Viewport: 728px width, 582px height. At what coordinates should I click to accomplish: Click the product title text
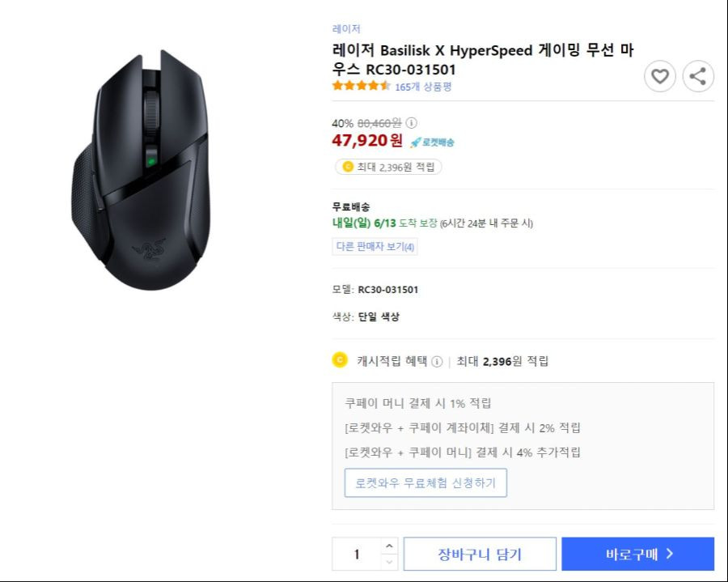pyautogui.click(x=483, y=59)
